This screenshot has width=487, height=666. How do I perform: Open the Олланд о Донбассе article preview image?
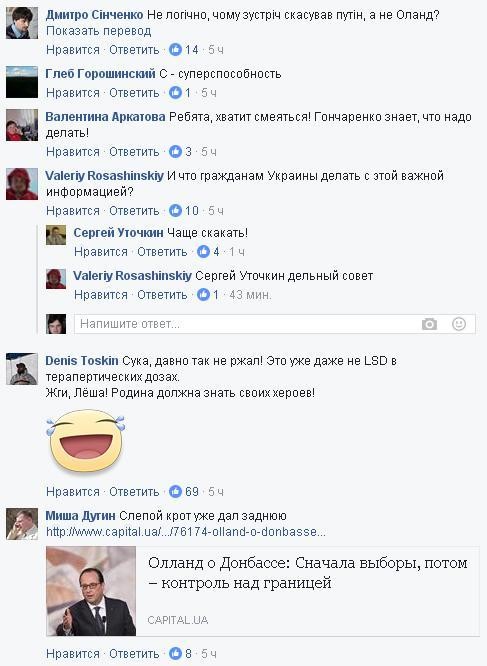91,591
